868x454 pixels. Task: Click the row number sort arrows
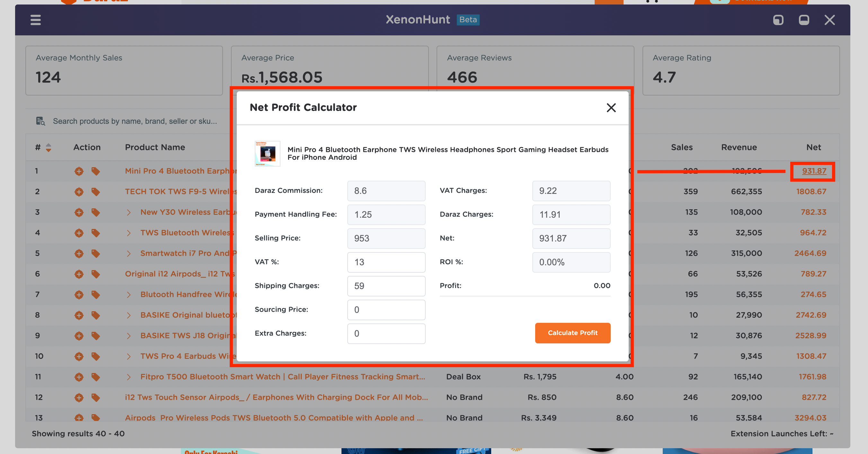coord(48,148)
